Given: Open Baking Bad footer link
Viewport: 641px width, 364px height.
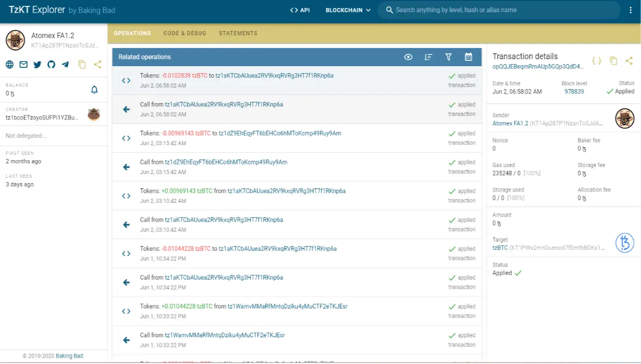Looking at the screenshot, I should click(x=70, y=356).
